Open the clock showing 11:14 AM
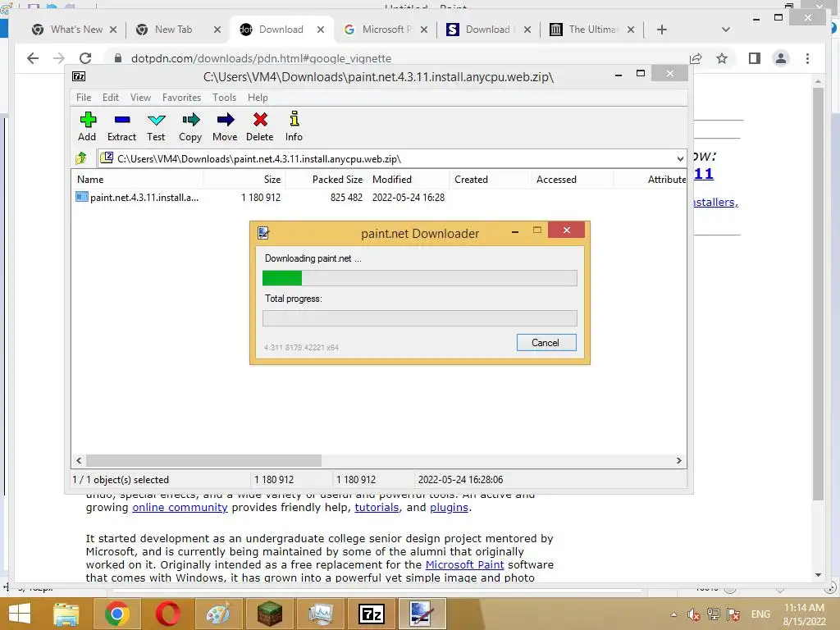 click(x=804, y=614)
